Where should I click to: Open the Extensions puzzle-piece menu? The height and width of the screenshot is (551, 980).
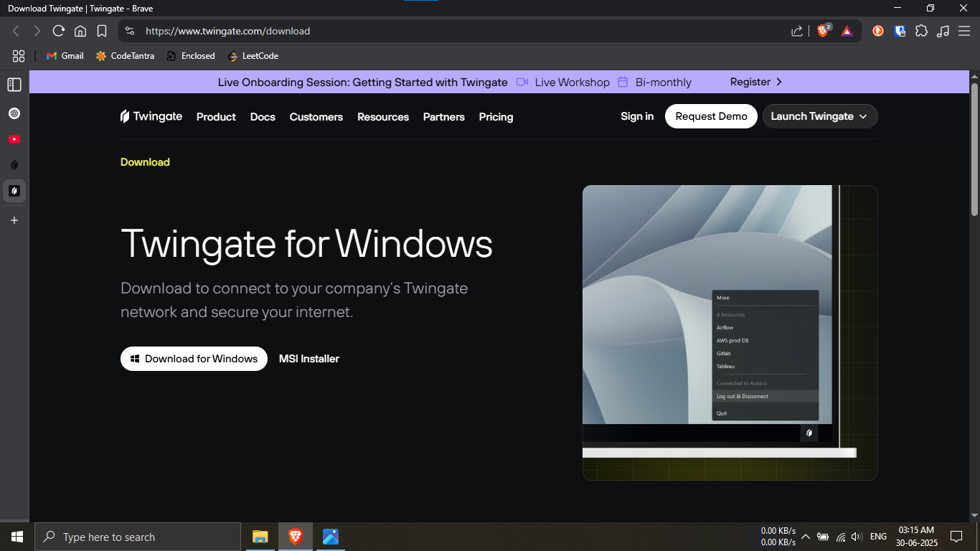[x=921, y=31]
